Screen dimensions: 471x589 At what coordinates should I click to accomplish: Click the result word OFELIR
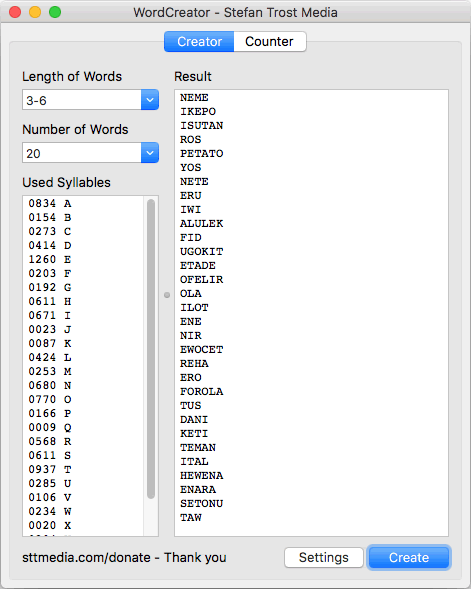tap(202, 279)
